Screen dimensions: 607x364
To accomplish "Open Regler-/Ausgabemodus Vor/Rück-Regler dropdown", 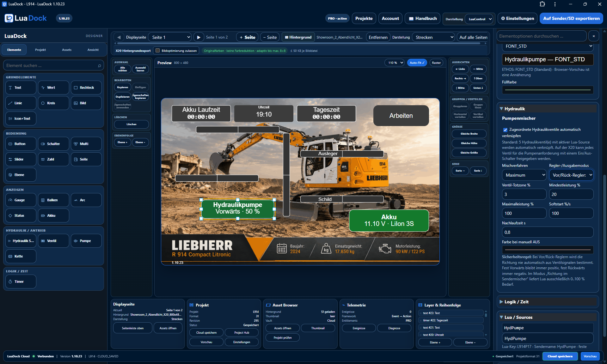I will tap(571, 175).
